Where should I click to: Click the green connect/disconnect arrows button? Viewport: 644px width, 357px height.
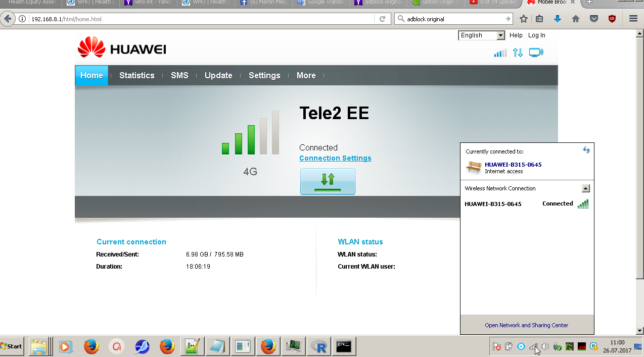(328, 181)
